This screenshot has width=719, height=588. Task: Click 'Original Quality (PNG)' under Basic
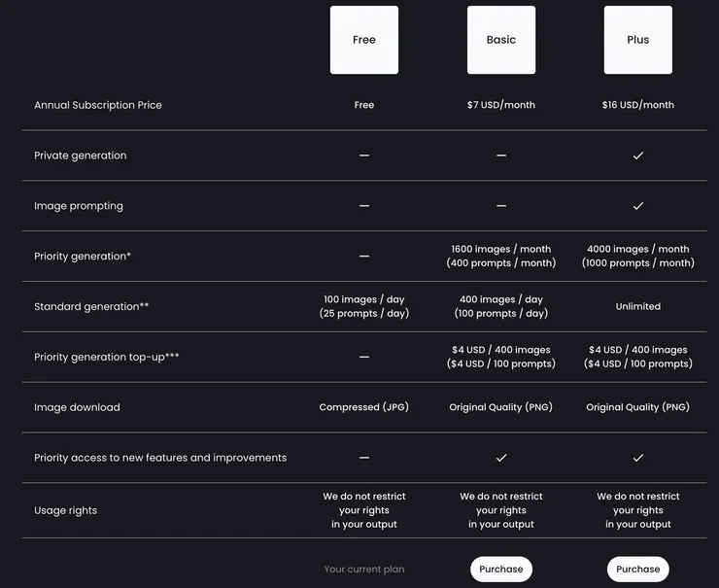500,407
